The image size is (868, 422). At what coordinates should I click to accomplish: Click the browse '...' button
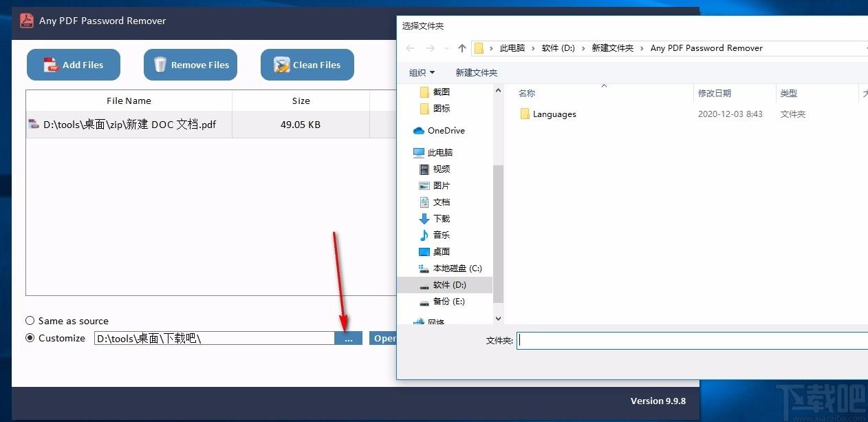[x=349, y=338]
